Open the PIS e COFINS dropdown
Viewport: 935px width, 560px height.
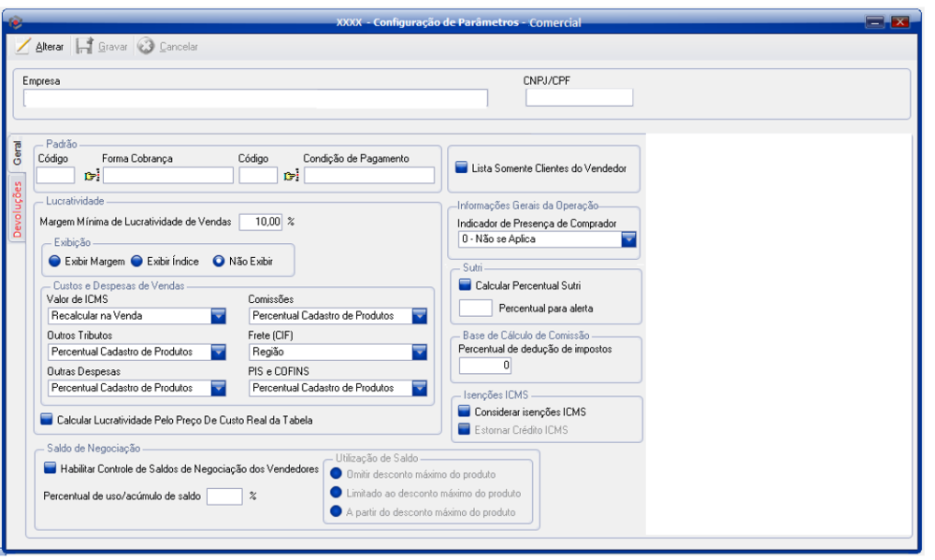[x=420, y=388]
